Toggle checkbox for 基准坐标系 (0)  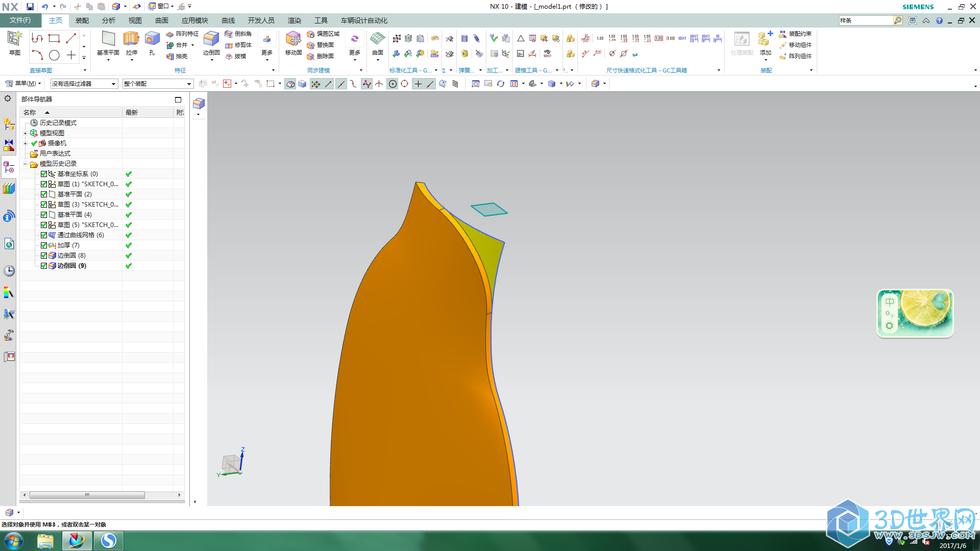click(44, 174)
